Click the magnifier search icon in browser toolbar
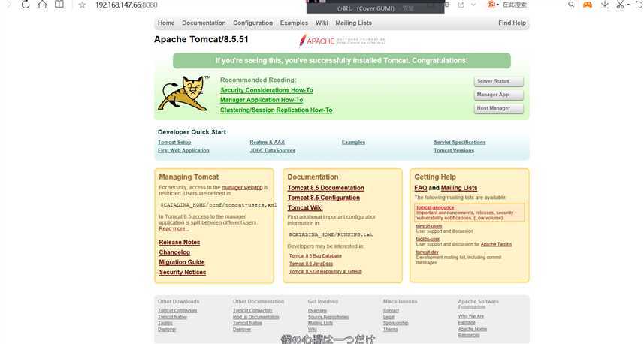Viewport: 644px width, 344px height. tap(571, 5)
